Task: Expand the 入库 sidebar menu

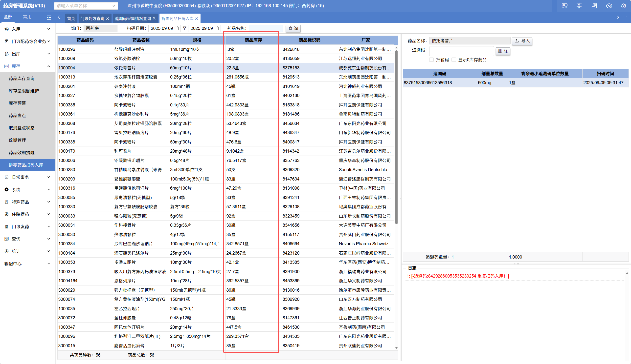Action: click(27, 29)
